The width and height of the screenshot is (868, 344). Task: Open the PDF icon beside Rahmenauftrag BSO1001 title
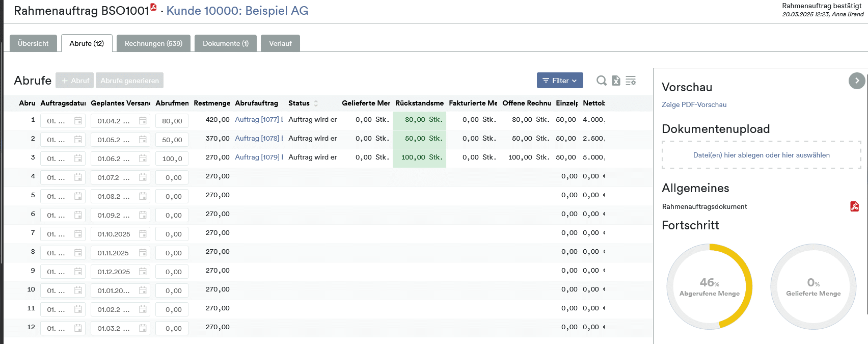tap(153, 7)
